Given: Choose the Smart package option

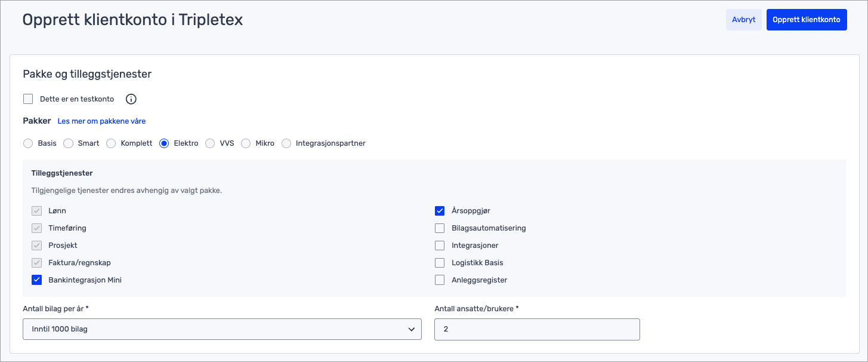Looking at the screenshot, I should pyautogui.click(x=68, y=143).
